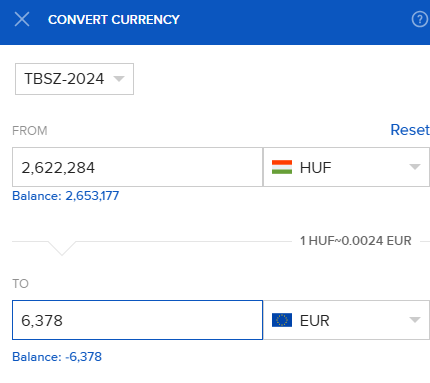Click the TO label

pyautogui.click(x=20, y=284)
